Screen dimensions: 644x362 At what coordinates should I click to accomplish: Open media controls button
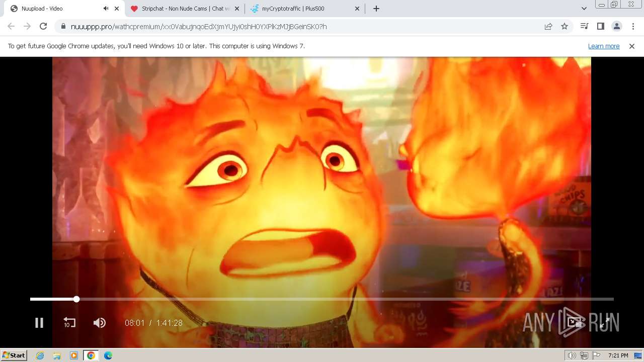pos(584,26)
